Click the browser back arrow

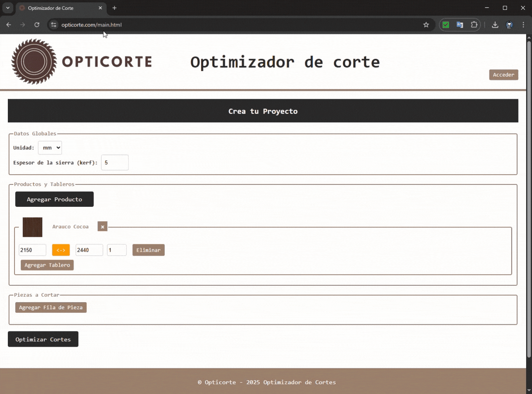(9, 25)
